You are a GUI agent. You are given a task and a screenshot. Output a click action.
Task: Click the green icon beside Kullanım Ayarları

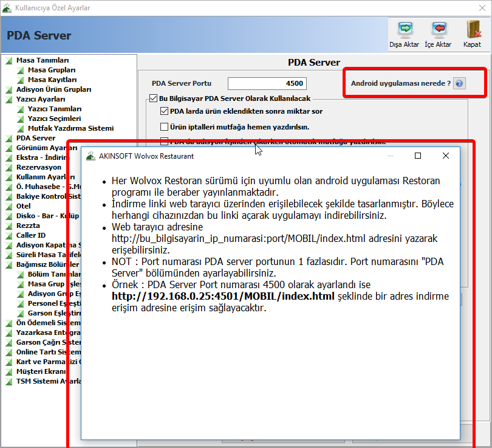(x=9, y=177)
